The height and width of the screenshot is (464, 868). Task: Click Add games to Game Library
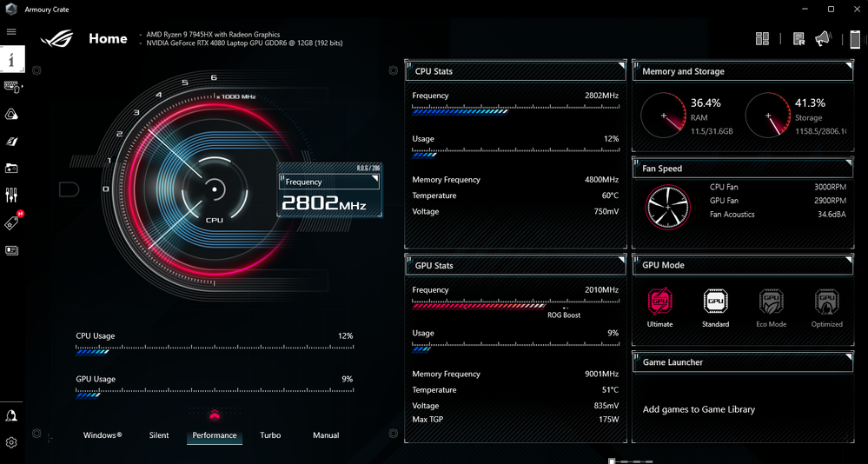pos(699,410)
